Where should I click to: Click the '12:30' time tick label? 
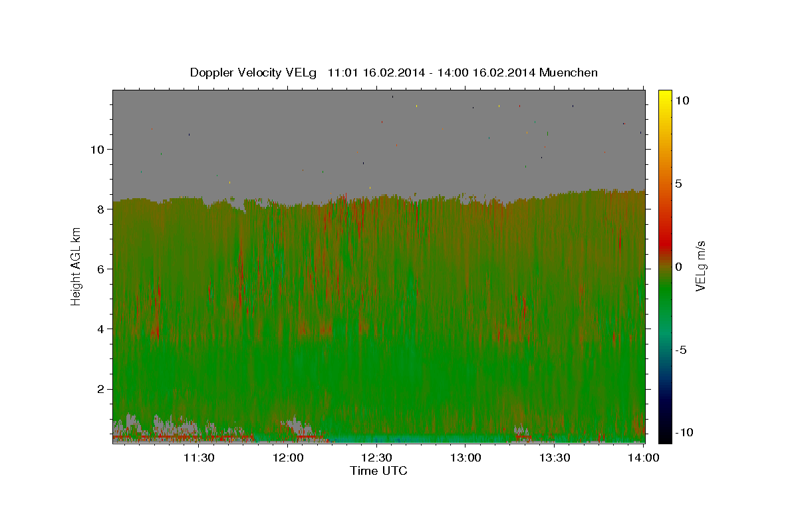coord(376,458)
